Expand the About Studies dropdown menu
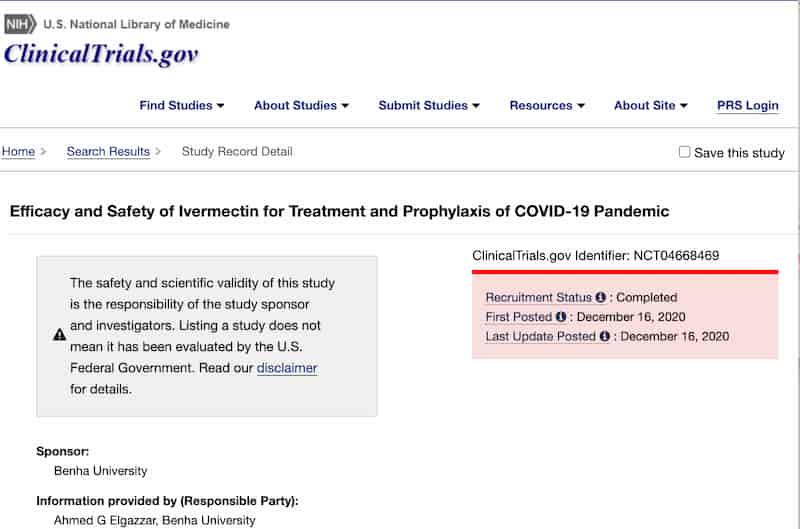 pos(301,105)
